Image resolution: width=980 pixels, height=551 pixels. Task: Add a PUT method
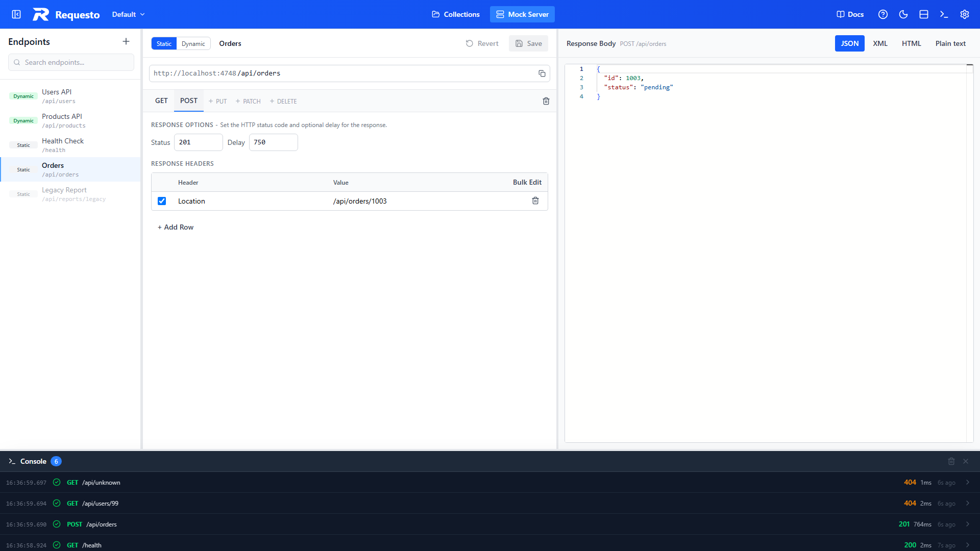click(217, 101)
